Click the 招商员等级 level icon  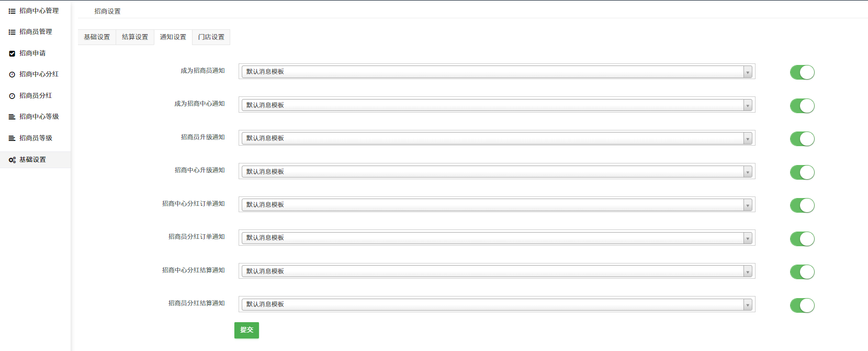tap(12, 138)
